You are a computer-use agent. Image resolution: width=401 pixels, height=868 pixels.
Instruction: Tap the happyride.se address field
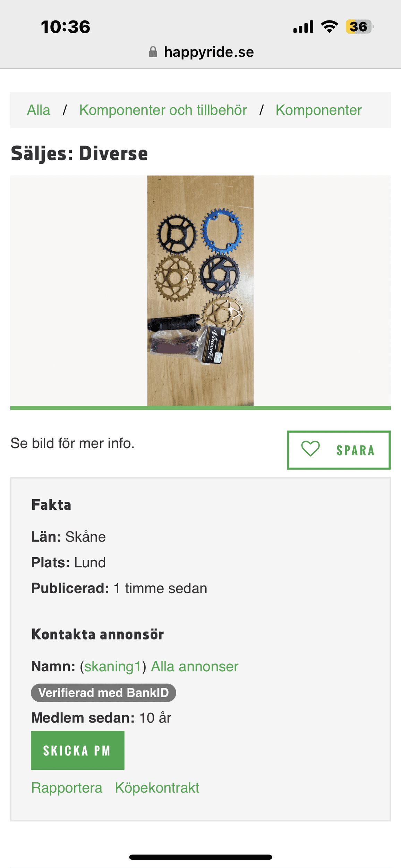pyautogui.click(x=208, y=52)
